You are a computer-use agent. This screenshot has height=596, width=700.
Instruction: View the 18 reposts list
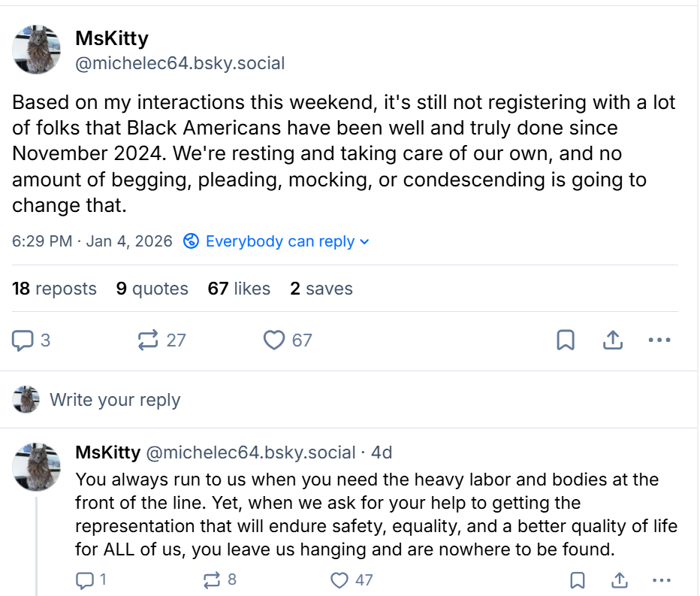pos(54,289)
